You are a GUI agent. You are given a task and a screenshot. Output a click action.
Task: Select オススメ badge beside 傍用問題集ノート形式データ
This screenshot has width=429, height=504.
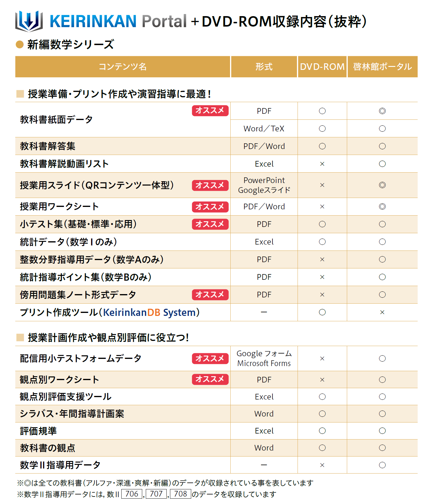pyautogui.click(x=210, y=295)
